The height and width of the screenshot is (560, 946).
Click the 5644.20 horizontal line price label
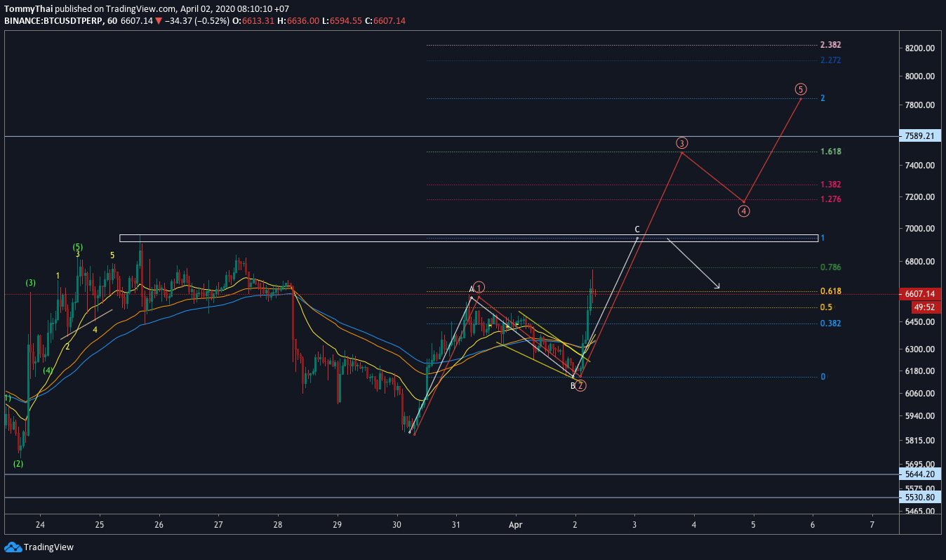[x=919, y=474]
